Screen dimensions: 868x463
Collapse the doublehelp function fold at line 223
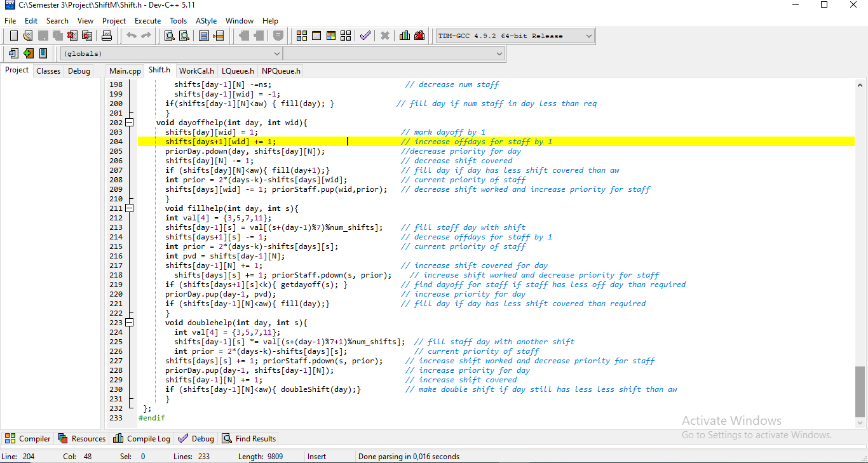pyautogui.click(x=129, y=323)
